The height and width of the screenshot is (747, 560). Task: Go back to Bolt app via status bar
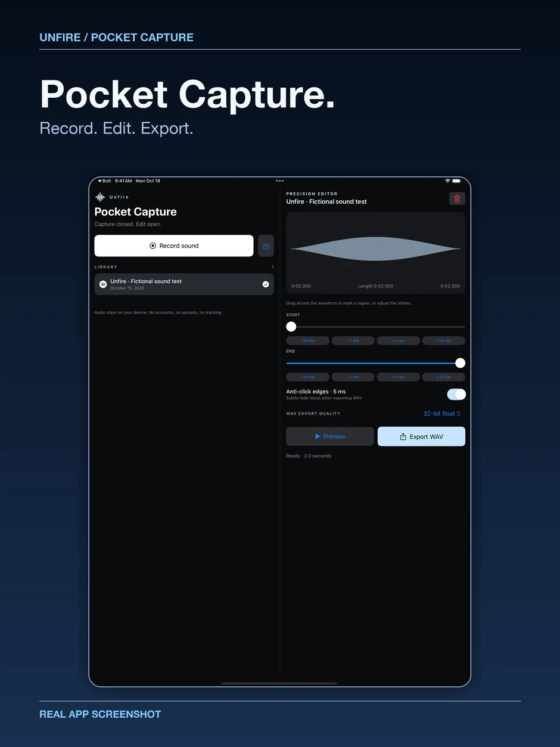coord(104,181)
